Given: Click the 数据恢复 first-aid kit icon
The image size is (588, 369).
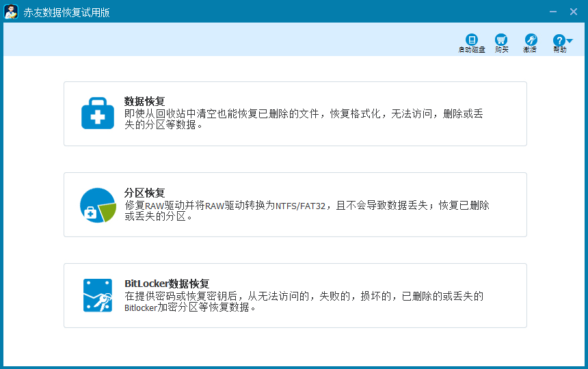Looking at the screenshot, I should coord(98,114).
